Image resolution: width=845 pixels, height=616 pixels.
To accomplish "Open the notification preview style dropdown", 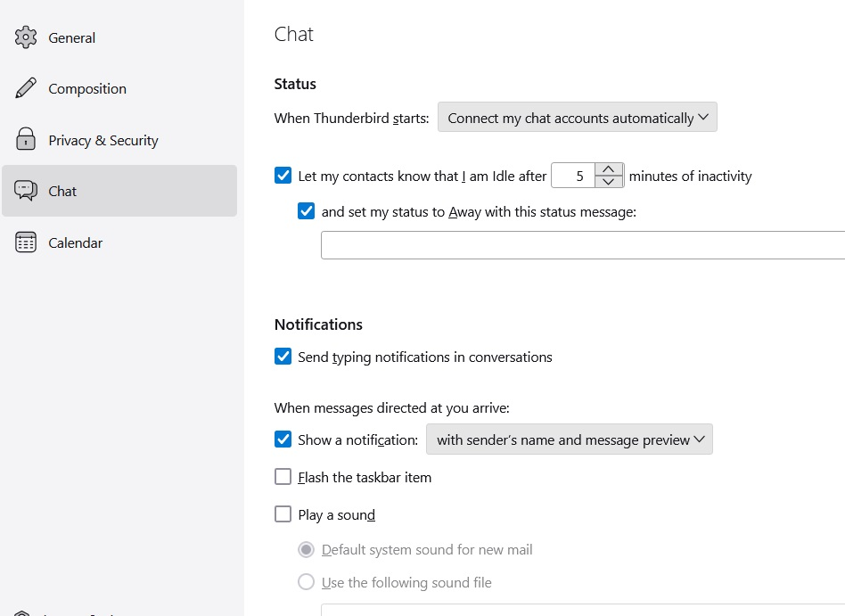I will pos(569,439).
